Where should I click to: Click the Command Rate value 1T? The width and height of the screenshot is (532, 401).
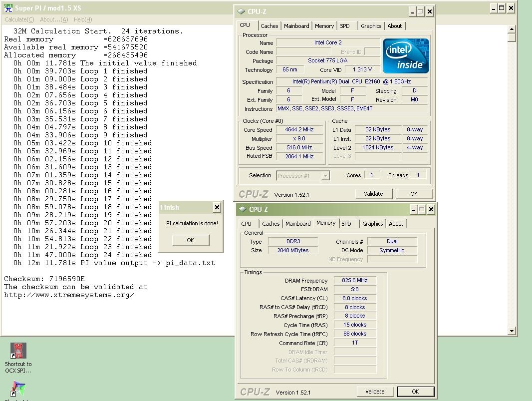pos(355,343)
